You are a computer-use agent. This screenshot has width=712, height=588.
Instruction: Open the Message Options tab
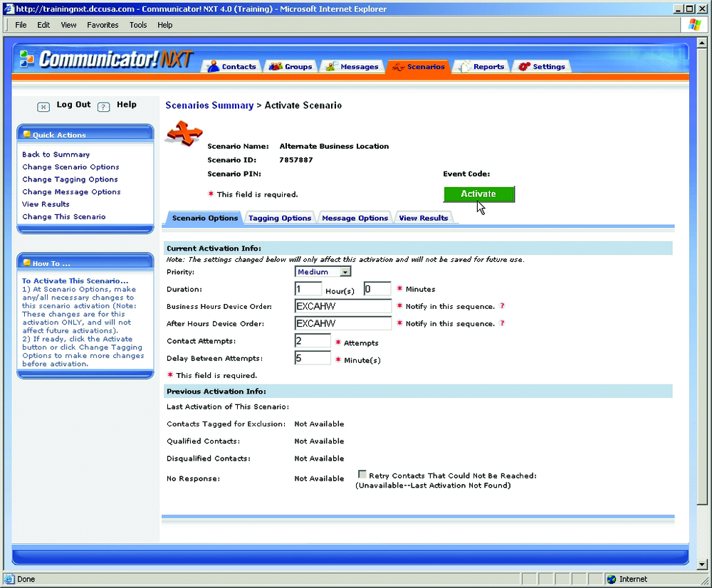coord(355,218)
